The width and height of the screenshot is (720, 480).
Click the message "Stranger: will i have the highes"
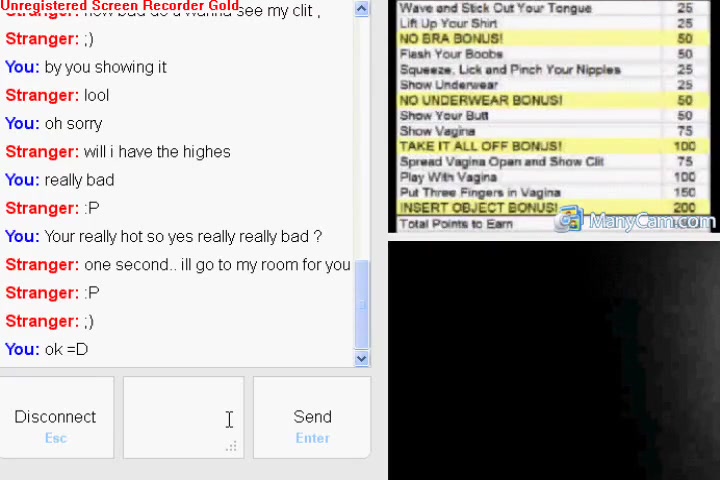pos(118,152)
